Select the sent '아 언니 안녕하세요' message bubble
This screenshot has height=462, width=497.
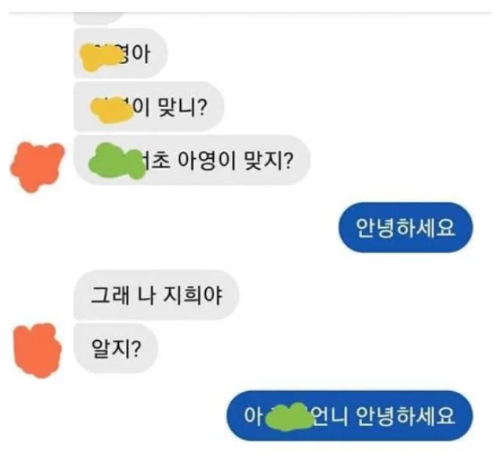click(350, 416)
